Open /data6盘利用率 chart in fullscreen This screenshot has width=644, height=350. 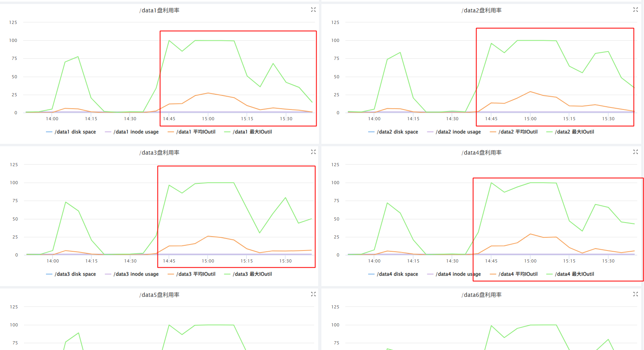tap(636, 294)
